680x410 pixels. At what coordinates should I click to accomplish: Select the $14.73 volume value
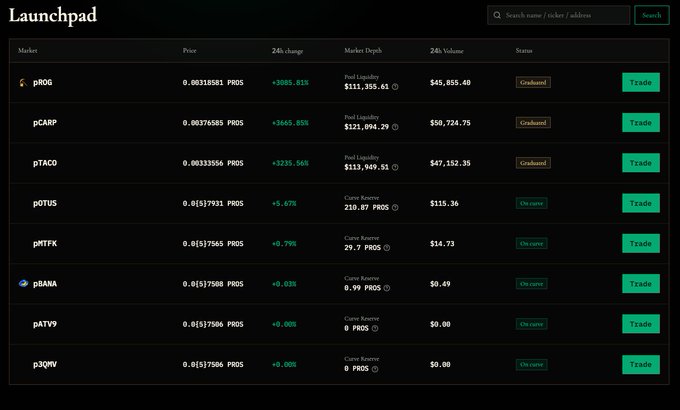click(442, 243)
